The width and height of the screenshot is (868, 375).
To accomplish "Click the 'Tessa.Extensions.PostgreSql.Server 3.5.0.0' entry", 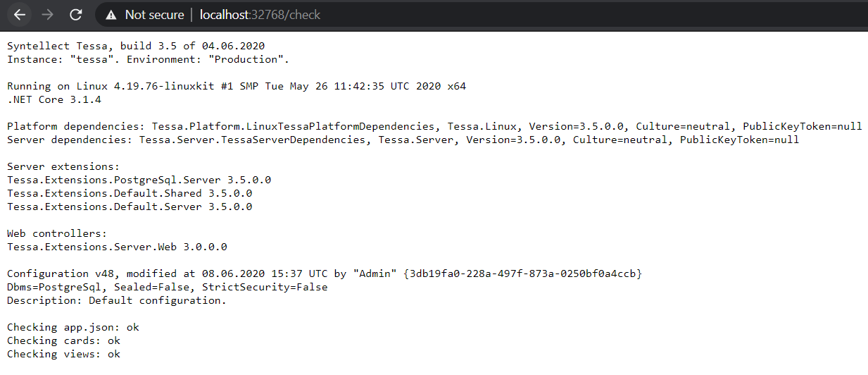I will (x=139, y=180).
